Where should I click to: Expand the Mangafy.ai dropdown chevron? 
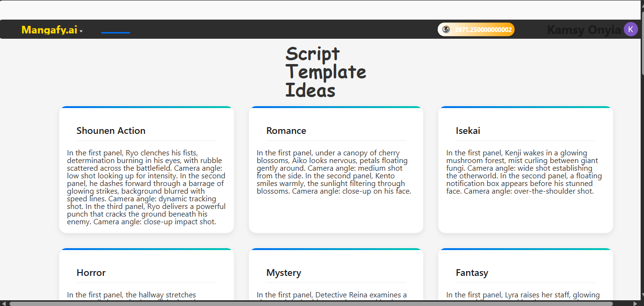[80, 30]
